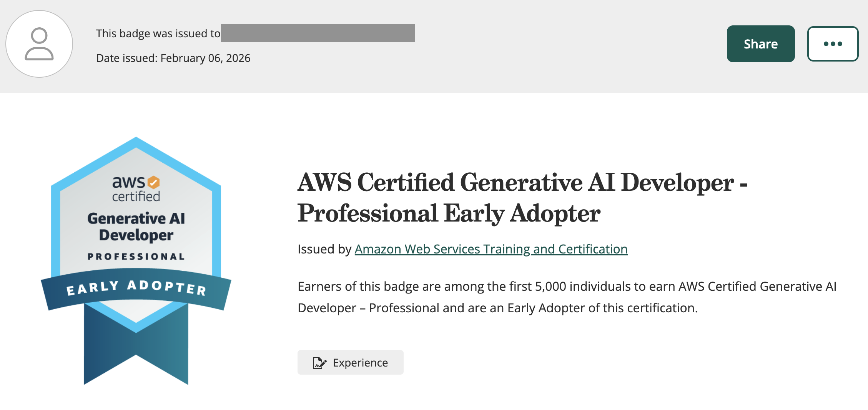
Task: Click the badge description paragraph
Action: 567,297
